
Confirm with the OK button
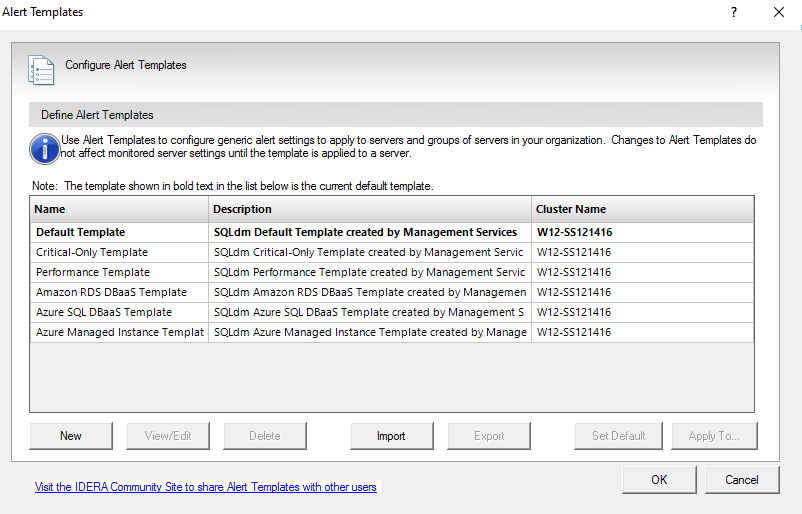click(x=659, y=480)
